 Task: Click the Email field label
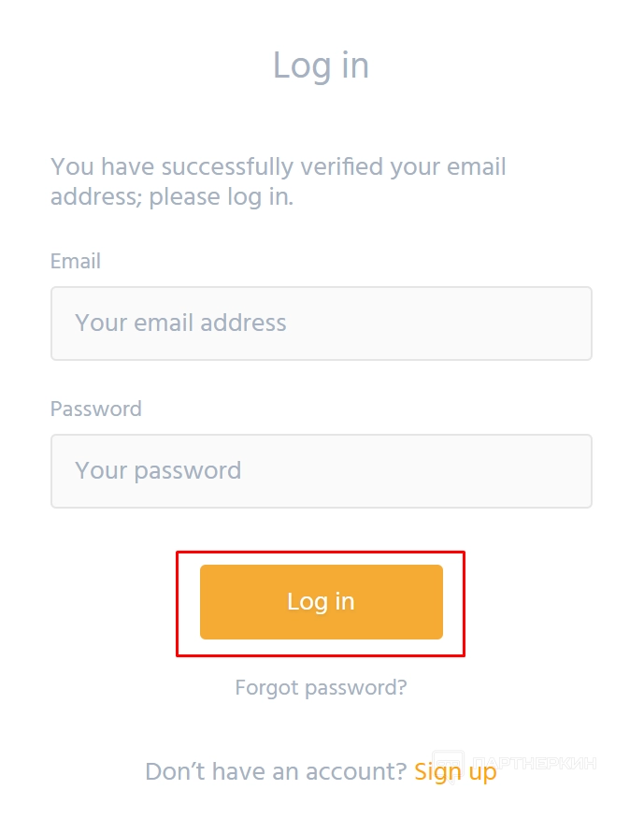[x=76, y=262]
